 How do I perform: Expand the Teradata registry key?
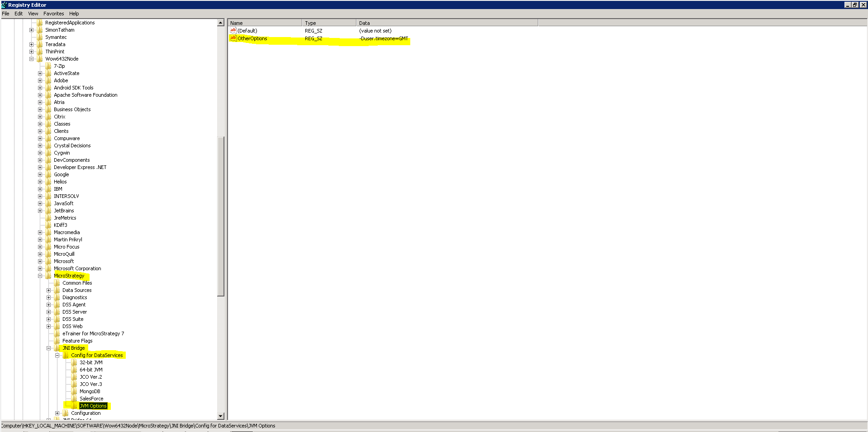[31, 44]
